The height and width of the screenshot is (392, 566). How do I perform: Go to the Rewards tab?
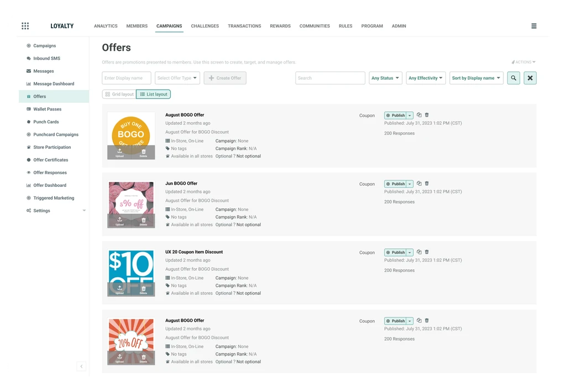280,26
